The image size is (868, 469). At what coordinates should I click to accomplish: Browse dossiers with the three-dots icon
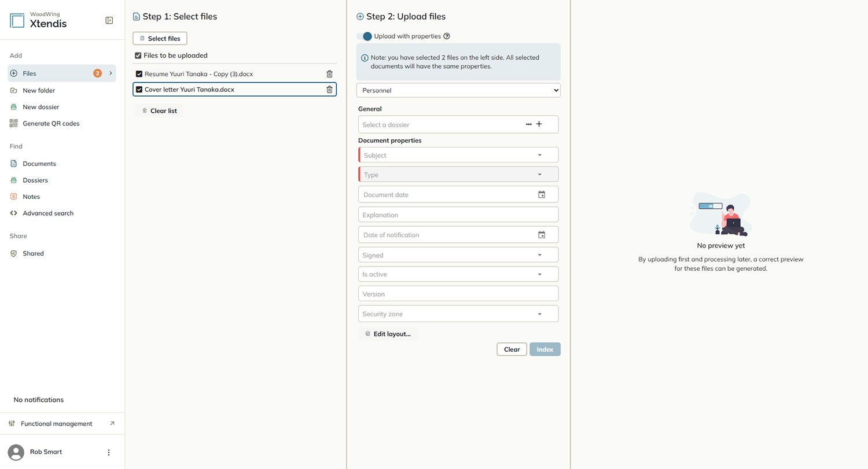(529, 124)
